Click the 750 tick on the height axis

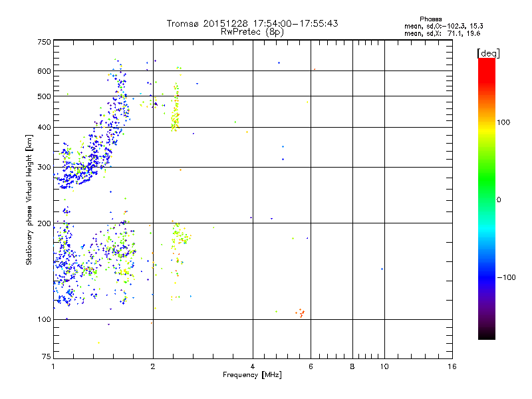(x=44, y=42)
